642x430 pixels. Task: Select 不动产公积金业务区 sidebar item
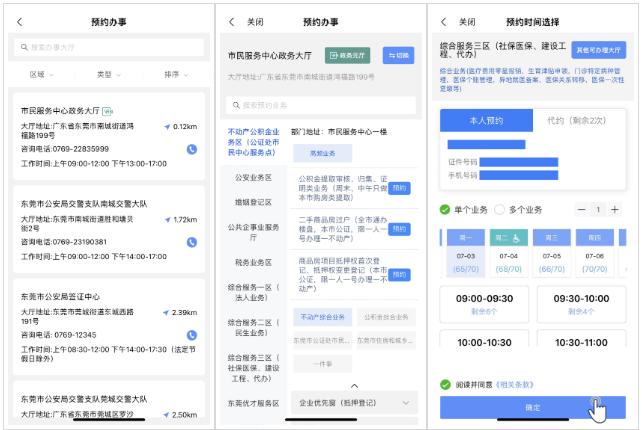253,142
